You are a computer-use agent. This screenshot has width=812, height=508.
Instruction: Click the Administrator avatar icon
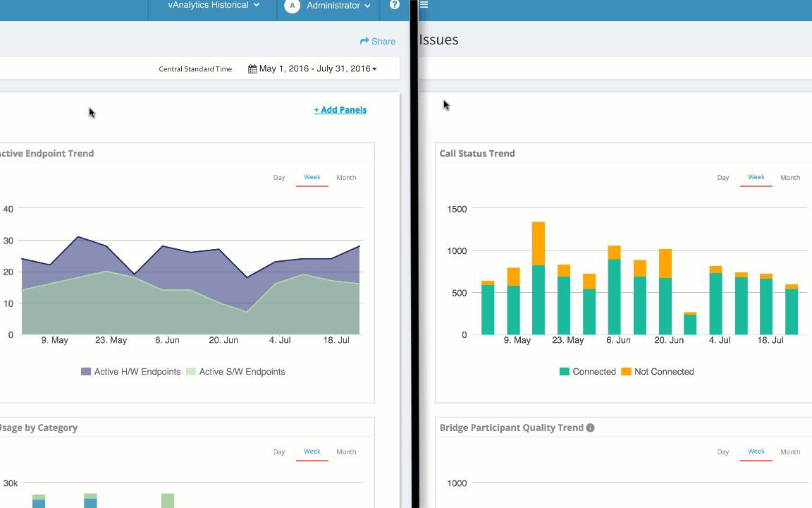pos(292,6)
